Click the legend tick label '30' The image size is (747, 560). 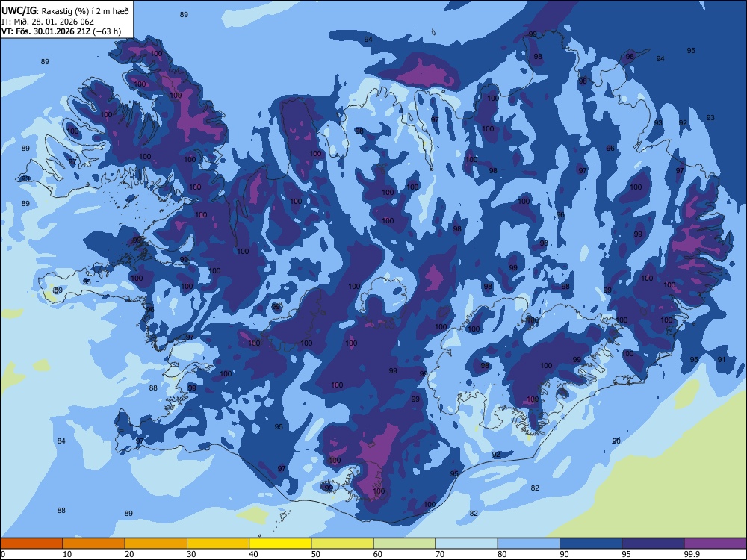(191, 554)
